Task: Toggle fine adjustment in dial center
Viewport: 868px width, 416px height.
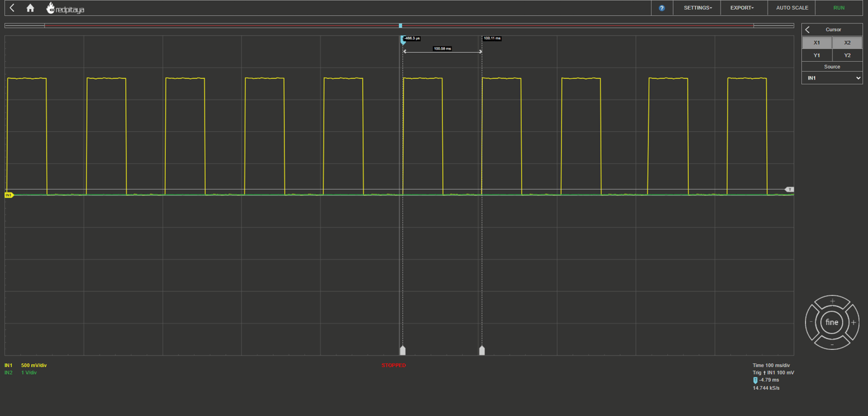Action: (832, 322)
